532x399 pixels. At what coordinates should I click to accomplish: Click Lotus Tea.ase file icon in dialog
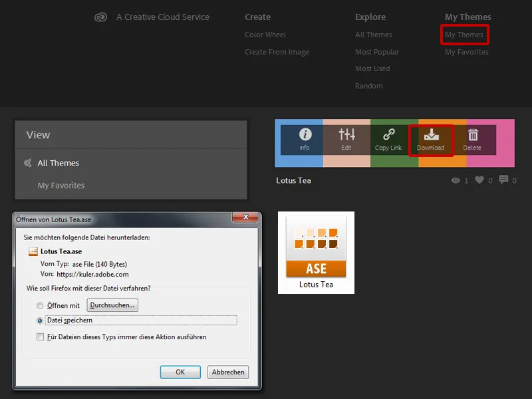33,251
